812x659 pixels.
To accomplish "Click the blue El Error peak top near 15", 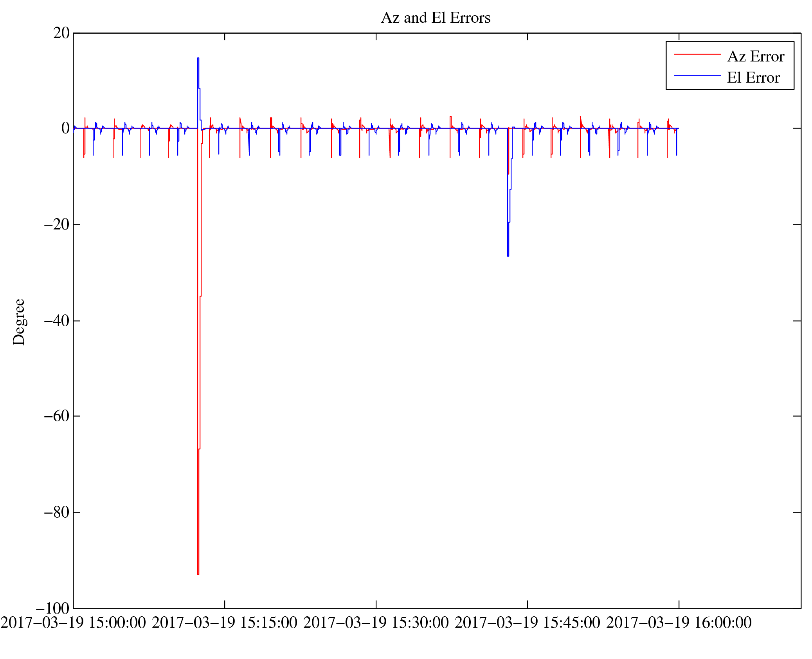I will pos(198,58).
